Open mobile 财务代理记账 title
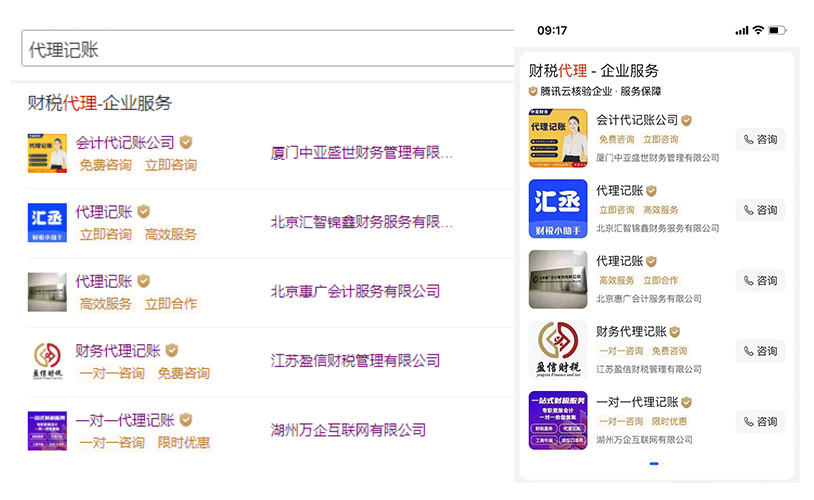This screenshot has height=500, width=814. 631,331
